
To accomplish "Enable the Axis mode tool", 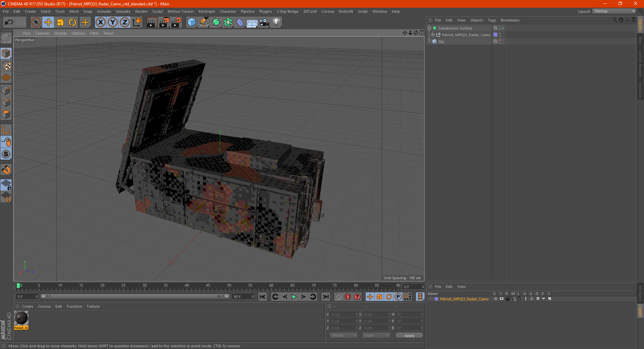I will tap(6, 130).
